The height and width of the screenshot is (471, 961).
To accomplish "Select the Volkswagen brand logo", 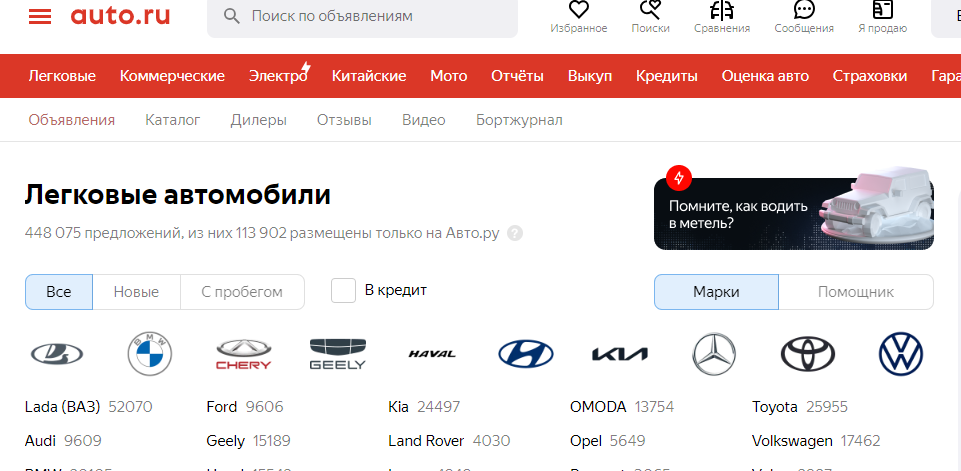I will [x=900, y=354].
